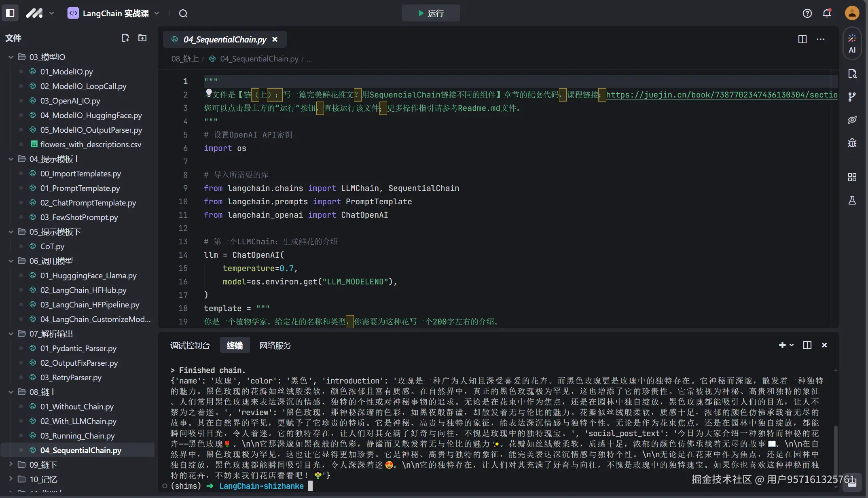Switch to the 调试控制台 tab
The height and width of the screenshot is (498, 868).
tap(190, 345)
